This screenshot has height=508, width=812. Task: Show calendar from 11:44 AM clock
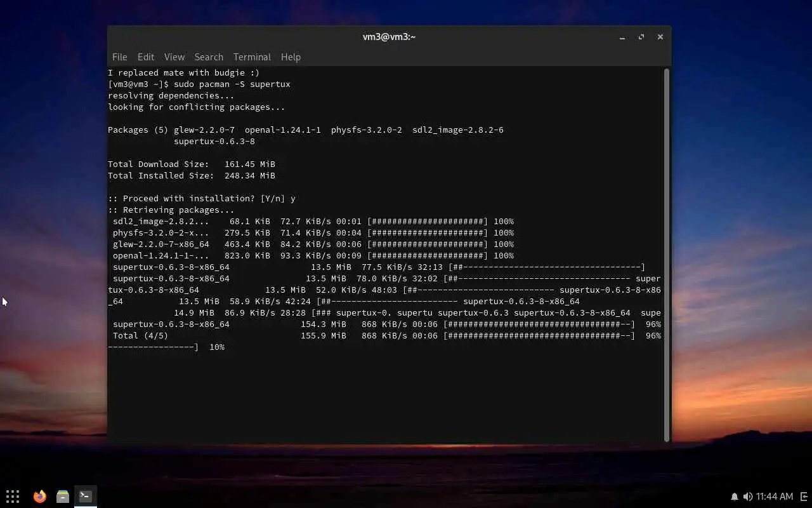(x=775, y=497)
